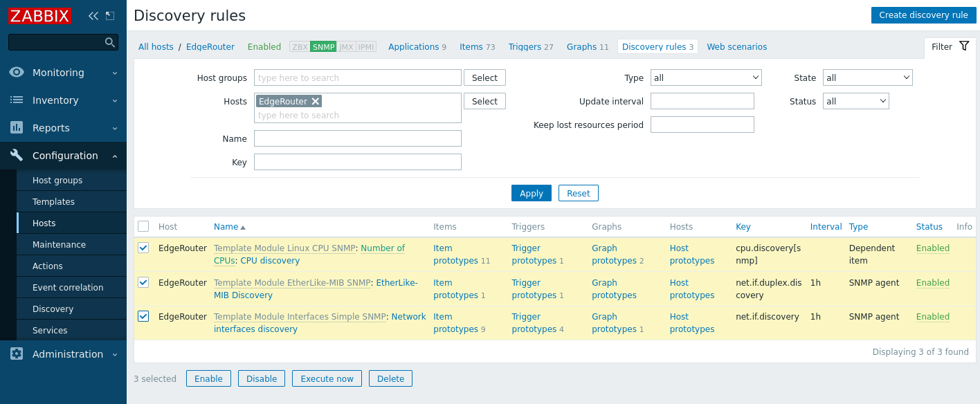
Task: Open the State dropdown
Action: pos(868,77)
